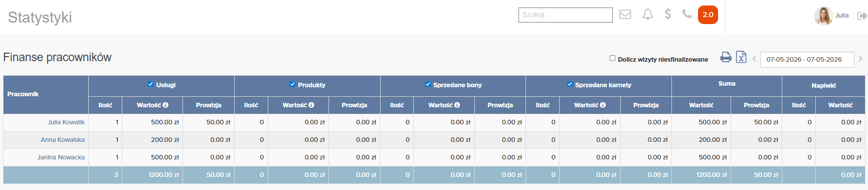Open the notifications bell icon

pos(648,14)
